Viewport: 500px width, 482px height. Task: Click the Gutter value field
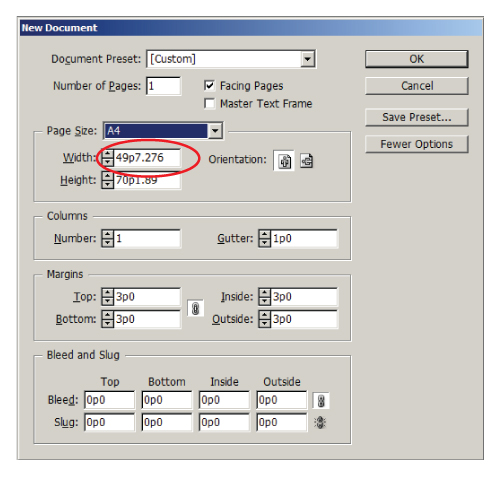tap(304, 238)
